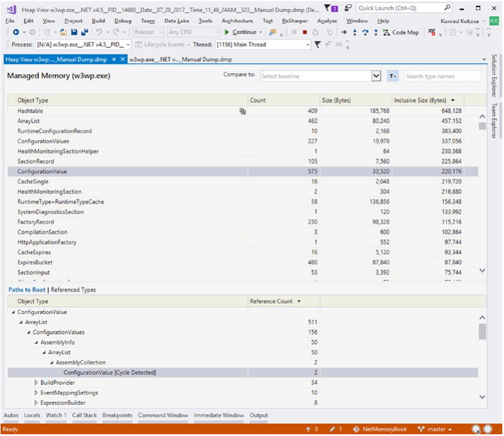The image size is (504, 436).
Task: Open the Call Stack window tab
Action: click(85, 416)
